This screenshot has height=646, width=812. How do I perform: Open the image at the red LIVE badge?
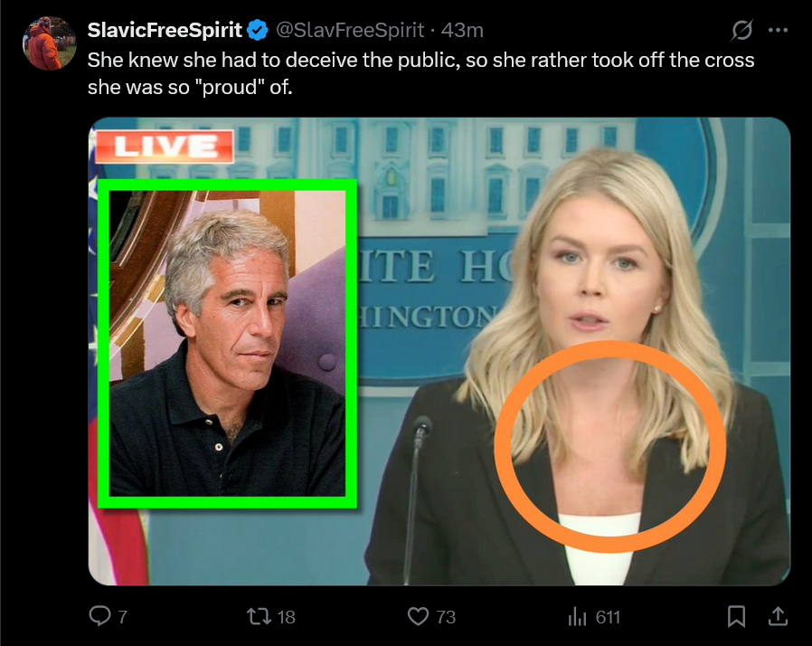pos(165,147)
